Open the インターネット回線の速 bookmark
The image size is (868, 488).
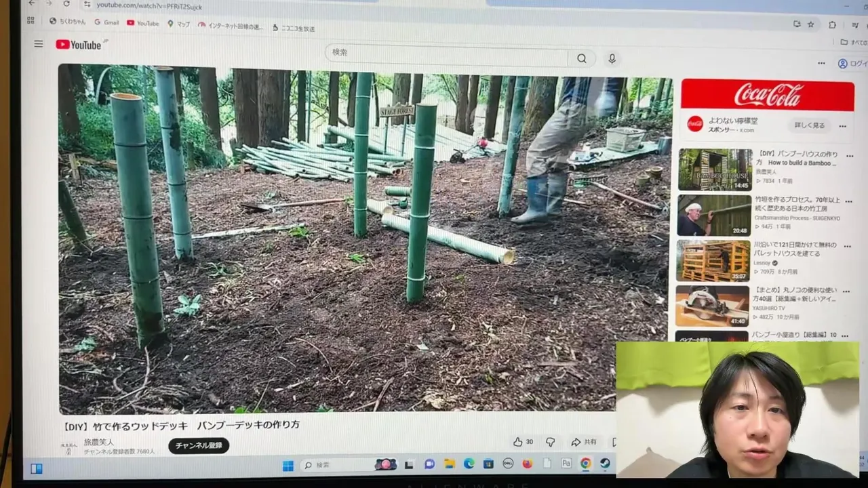231,26
